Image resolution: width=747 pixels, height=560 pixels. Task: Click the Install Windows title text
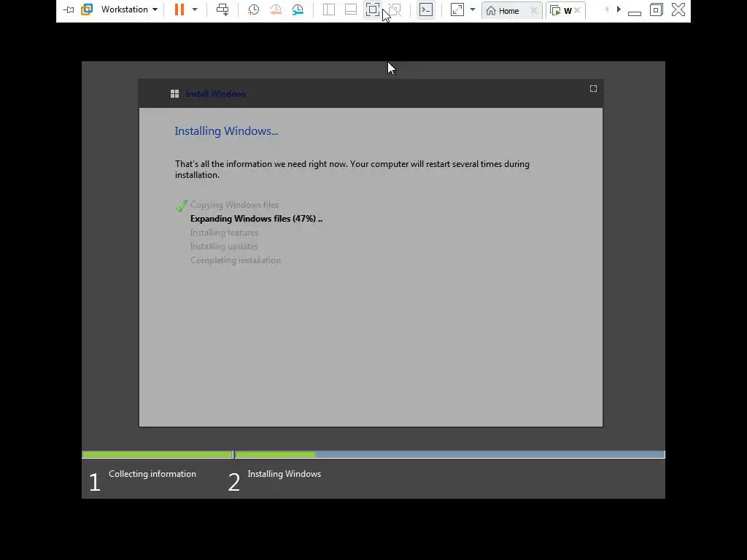(216, 94)
